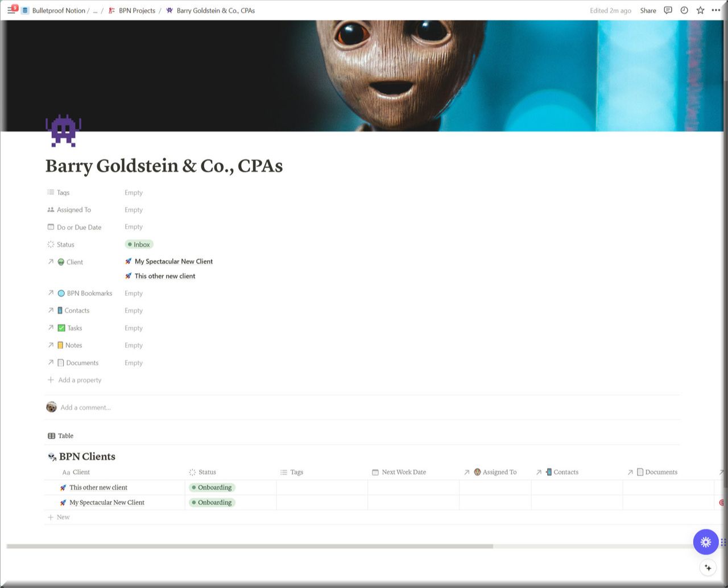Screen dimensions: 728x588
Task: Select the Table view tab
Action: coord(60,435)
